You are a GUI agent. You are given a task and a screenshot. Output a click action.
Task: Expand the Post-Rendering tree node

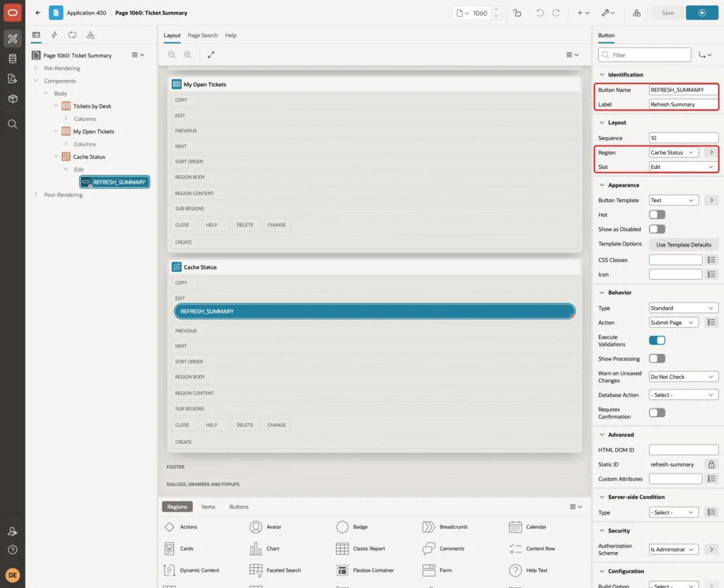[36, 194]
